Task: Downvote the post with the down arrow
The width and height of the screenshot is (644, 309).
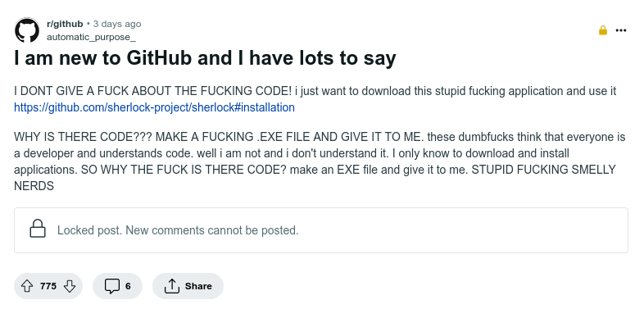Action: [x=70, y=286]
